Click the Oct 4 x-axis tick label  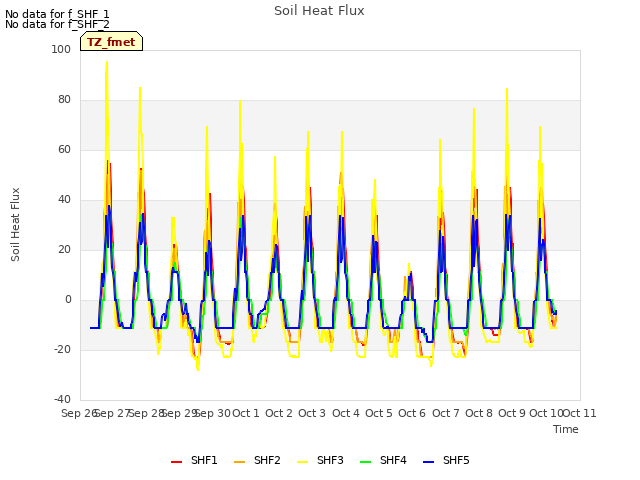tap(346, 413)
